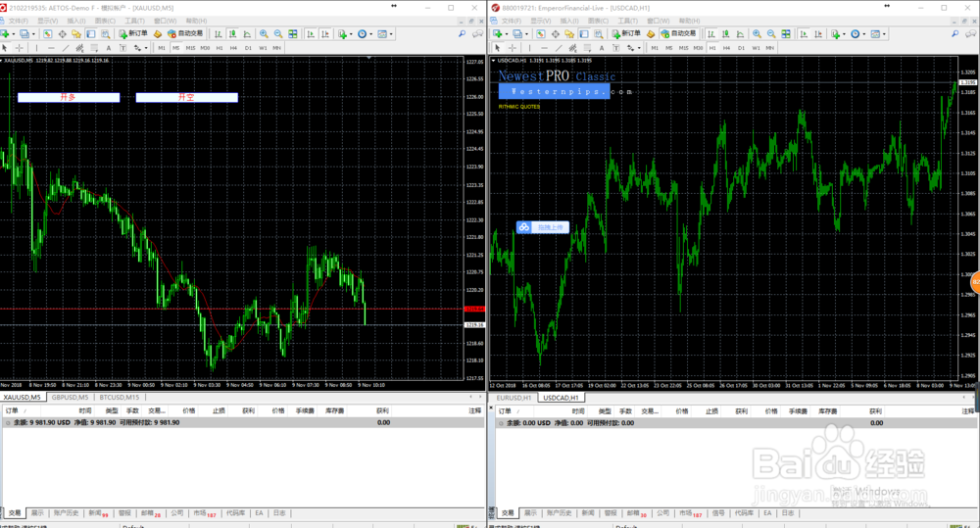Expand new chart dropdown in right window
Screen dimensions: 980x528
pyautogui.click(x=507, y=33)
